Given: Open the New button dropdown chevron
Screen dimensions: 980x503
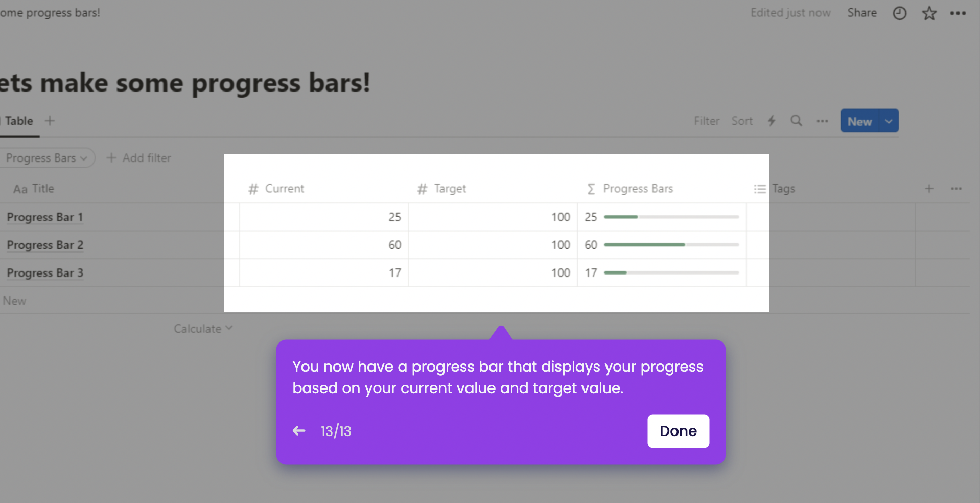Looking at the screenshot, I should coord(888,121).
